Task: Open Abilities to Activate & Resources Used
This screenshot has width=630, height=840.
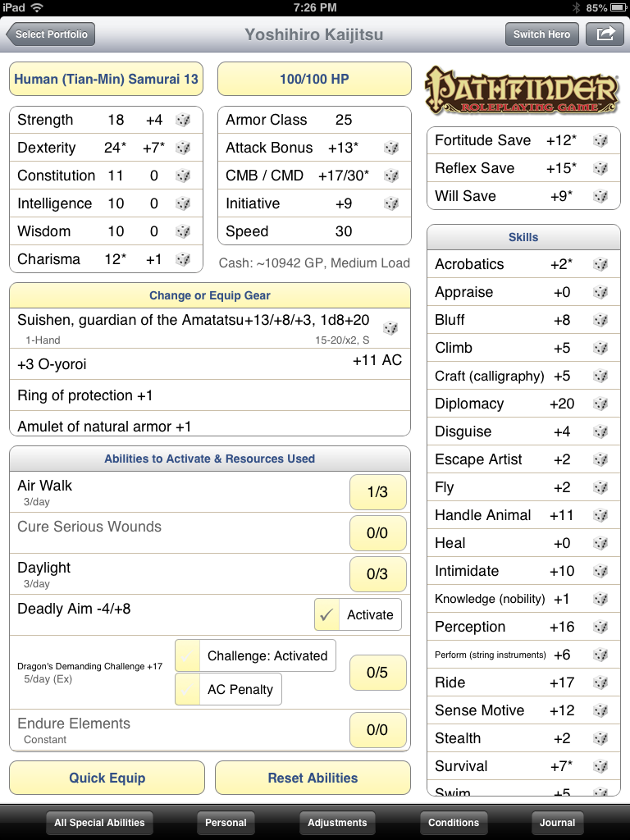Action: coord(210,459)
